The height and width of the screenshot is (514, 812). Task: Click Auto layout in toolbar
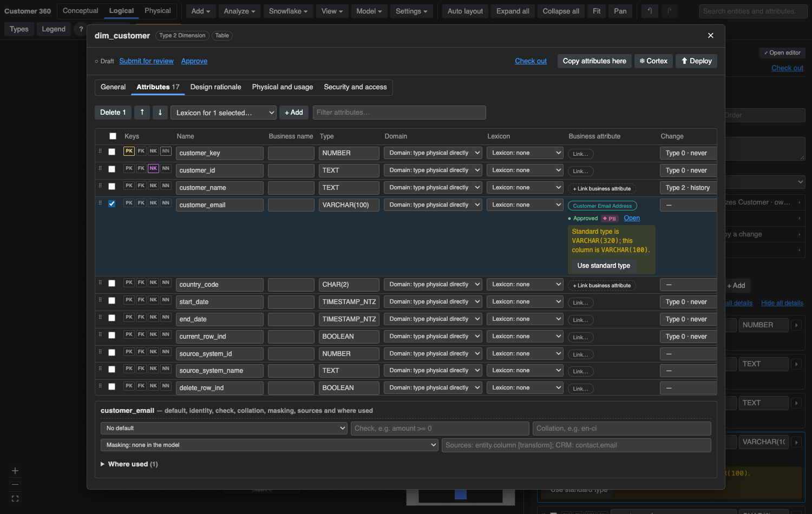pyautogui.click(x=465, y=11)
